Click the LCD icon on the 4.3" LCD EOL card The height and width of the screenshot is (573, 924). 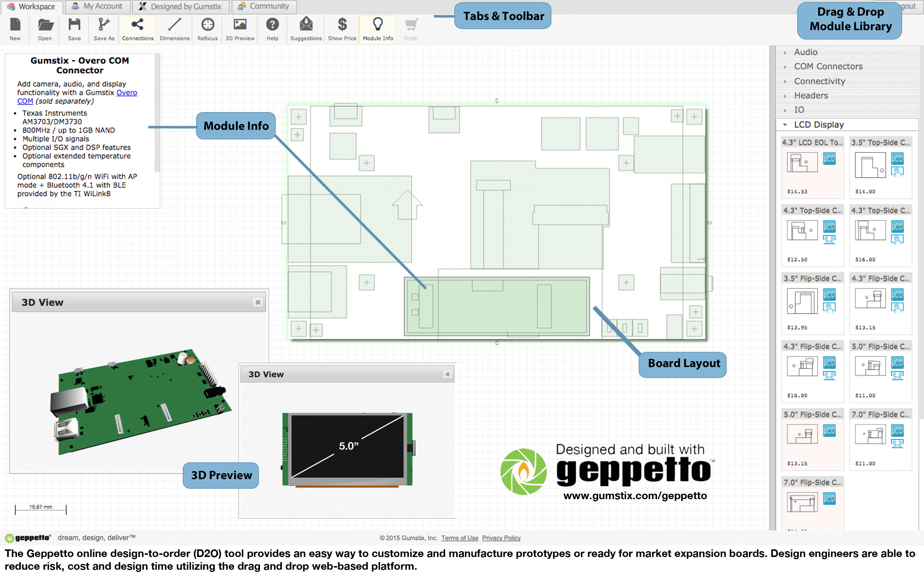(829, 158)
